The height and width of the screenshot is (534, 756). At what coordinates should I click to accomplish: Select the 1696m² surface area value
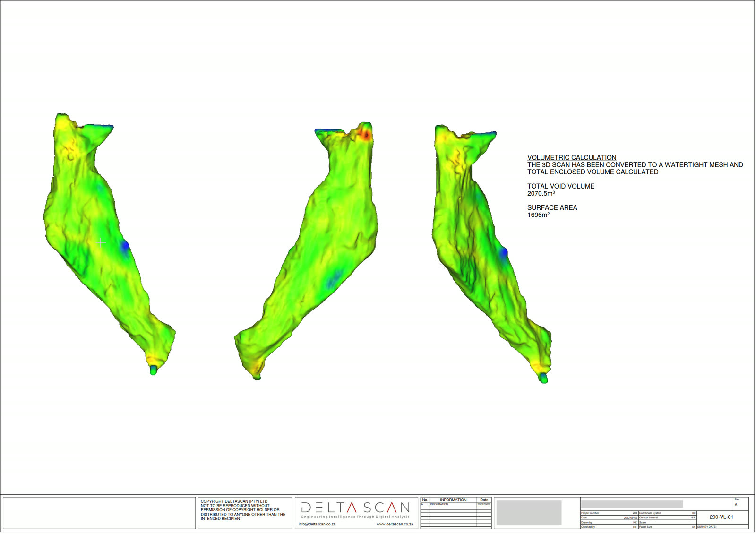coord(538,215)
